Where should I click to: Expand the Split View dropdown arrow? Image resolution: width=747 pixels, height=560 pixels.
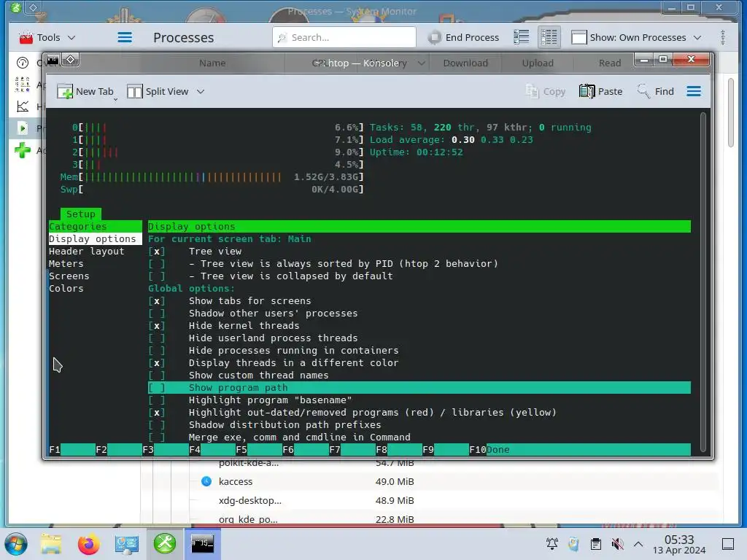pos(201,91)
